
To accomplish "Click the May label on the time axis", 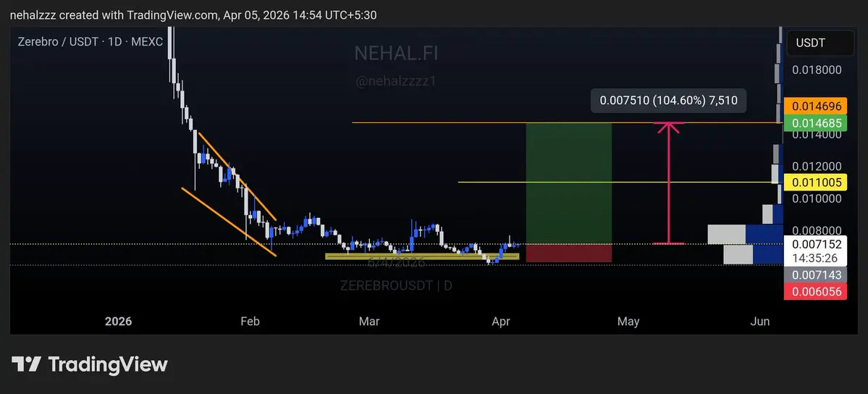I will 628,322.
